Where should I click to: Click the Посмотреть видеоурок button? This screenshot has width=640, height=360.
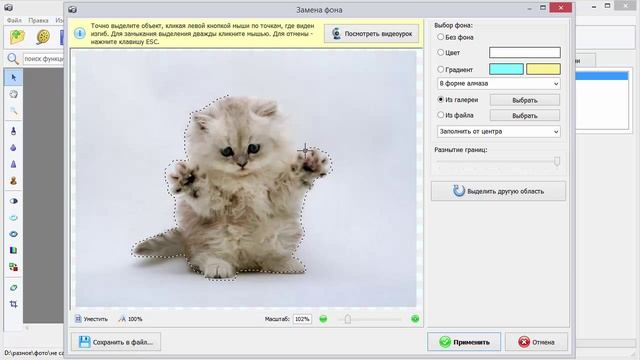coord(371,34)
